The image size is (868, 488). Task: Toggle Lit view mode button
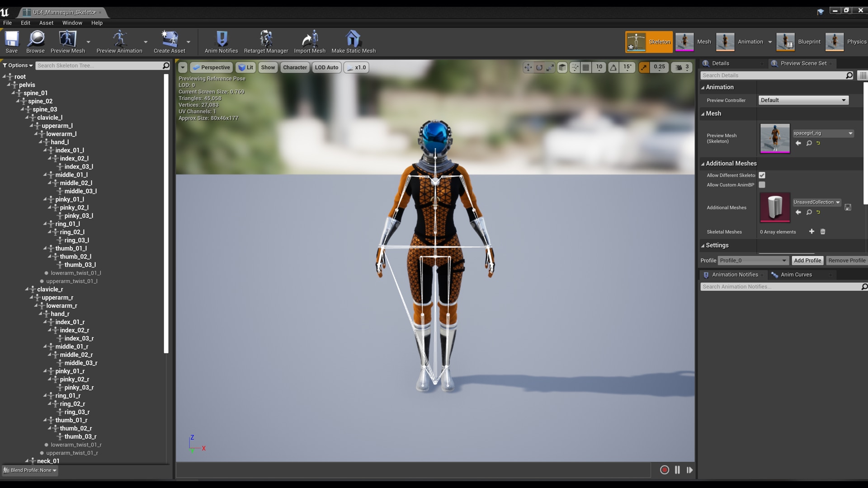[x=245, y=67]
